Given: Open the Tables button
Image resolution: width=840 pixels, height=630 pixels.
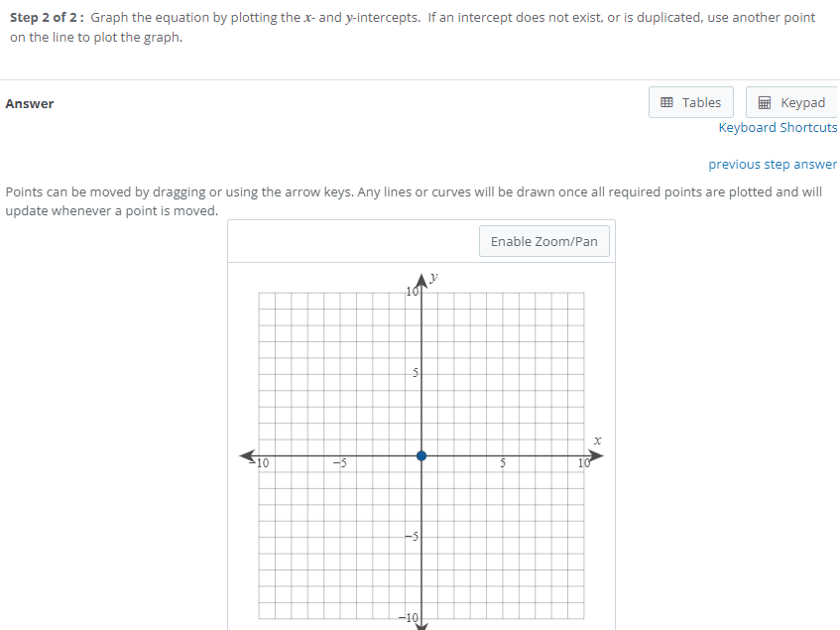Looking at the screenshot, I should pyautogui.click(x=691, y=102).
